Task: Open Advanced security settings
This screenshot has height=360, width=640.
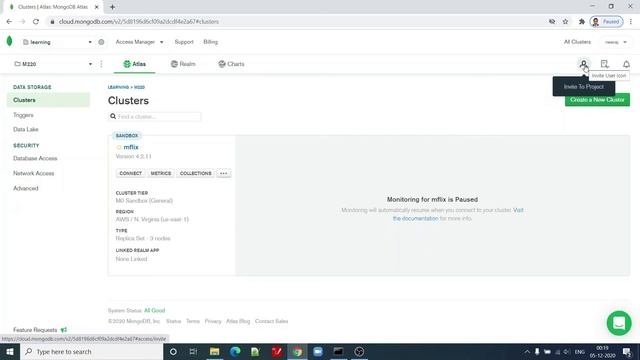Action: (x=26, y=189)
